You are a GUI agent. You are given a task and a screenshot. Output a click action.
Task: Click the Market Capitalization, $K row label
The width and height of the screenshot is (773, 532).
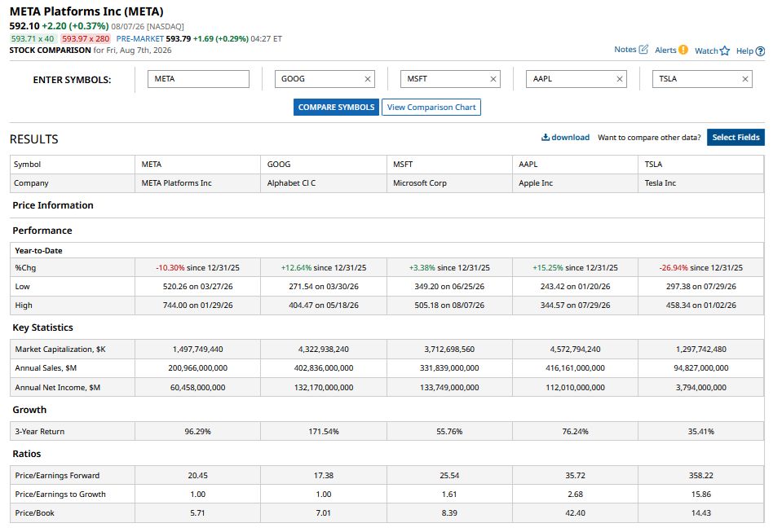click(60, 349)
